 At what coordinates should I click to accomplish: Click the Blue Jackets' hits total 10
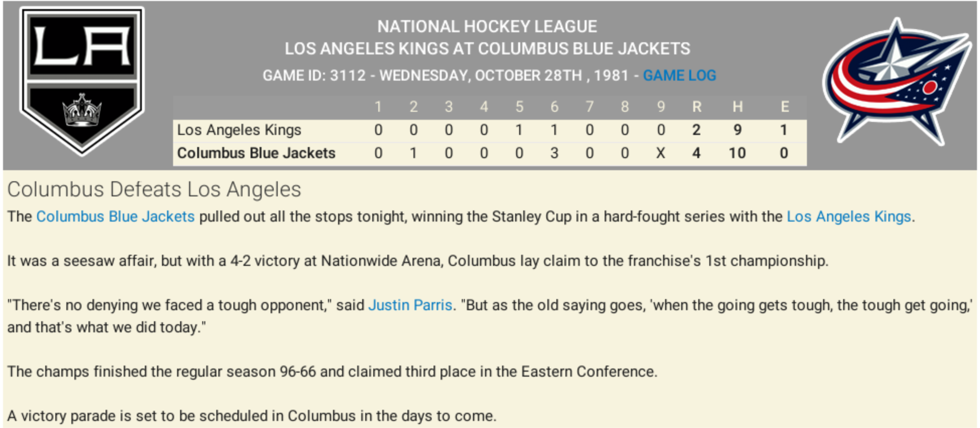coord(738,153)
